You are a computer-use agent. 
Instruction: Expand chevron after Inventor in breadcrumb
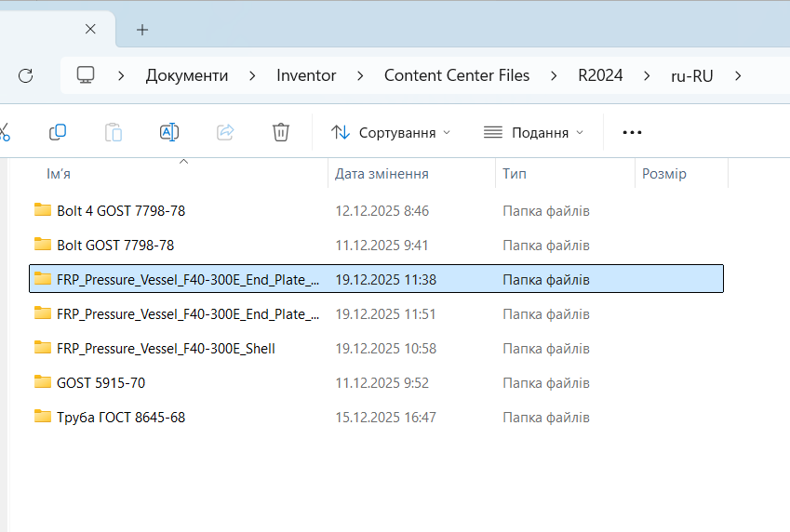tap(360, 75)
